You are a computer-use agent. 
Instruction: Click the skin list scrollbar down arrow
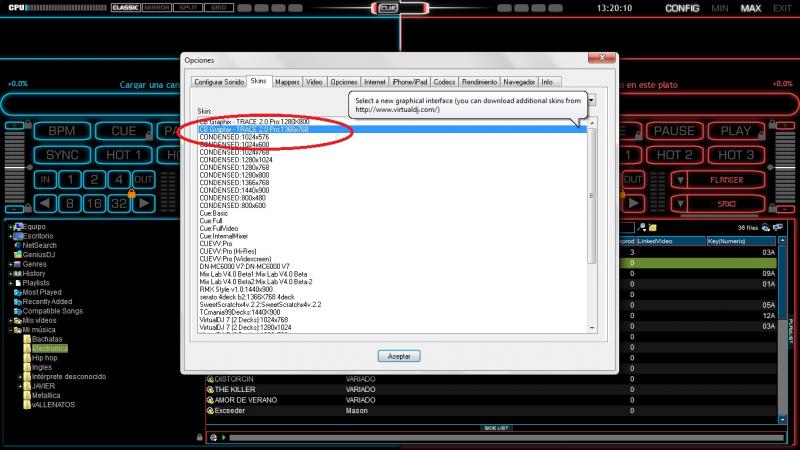coord(592,328)
